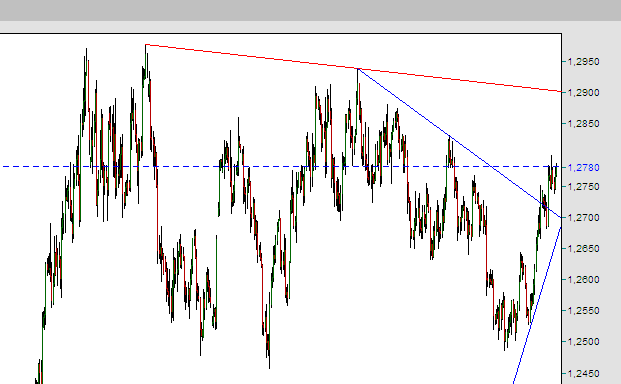Click the gray title bar above the chart
This screenshot has width=621, height=384.
coord(310,10)
